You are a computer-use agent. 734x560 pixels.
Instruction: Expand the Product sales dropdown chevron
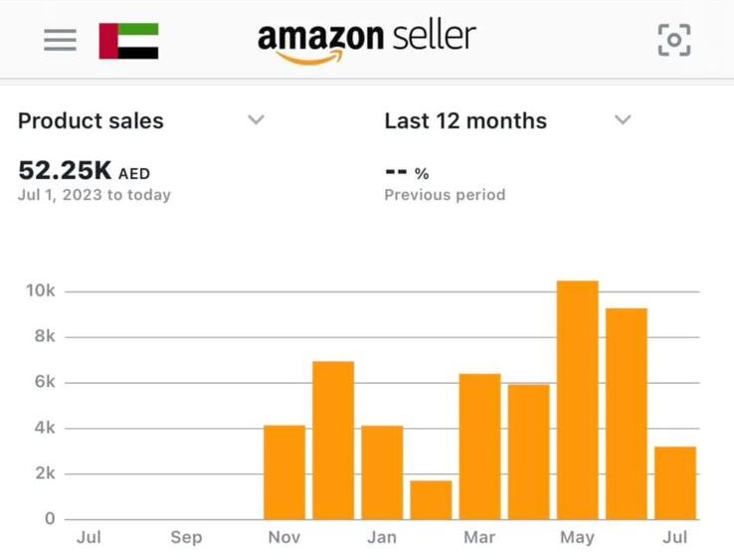[256, 120]
